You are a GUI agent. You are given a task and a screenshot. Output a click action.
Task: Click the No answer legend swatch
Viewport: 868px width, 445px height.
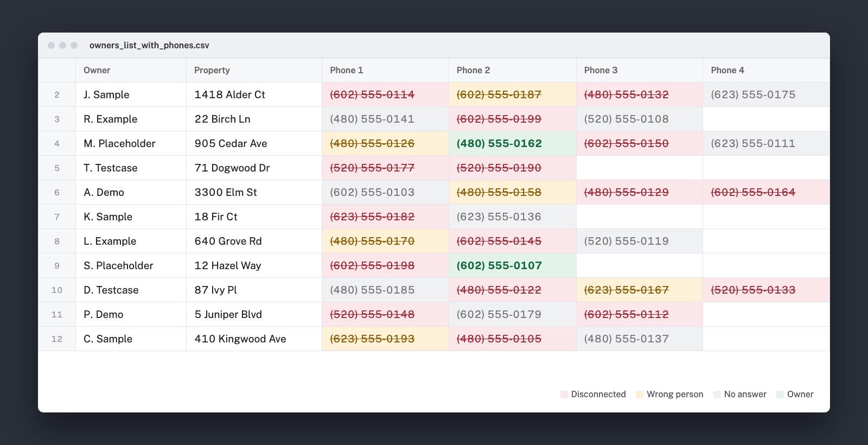tap(717, 395)
